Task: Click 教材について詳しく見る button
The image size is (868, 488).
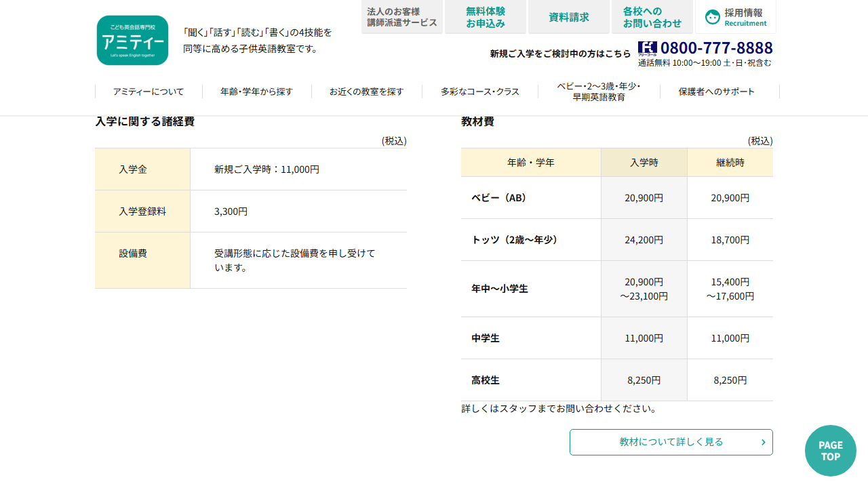Action: (671, 443)
